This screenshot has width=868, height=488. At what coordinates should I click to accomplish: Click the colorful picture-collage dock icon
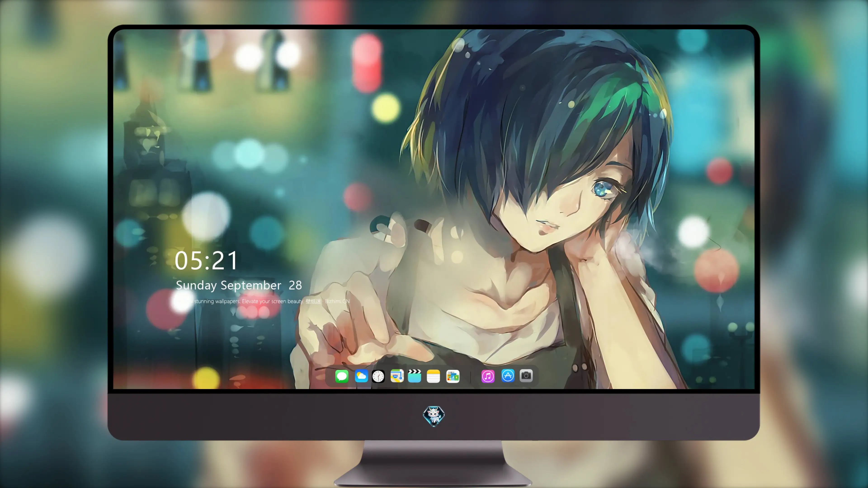[453, 376]
